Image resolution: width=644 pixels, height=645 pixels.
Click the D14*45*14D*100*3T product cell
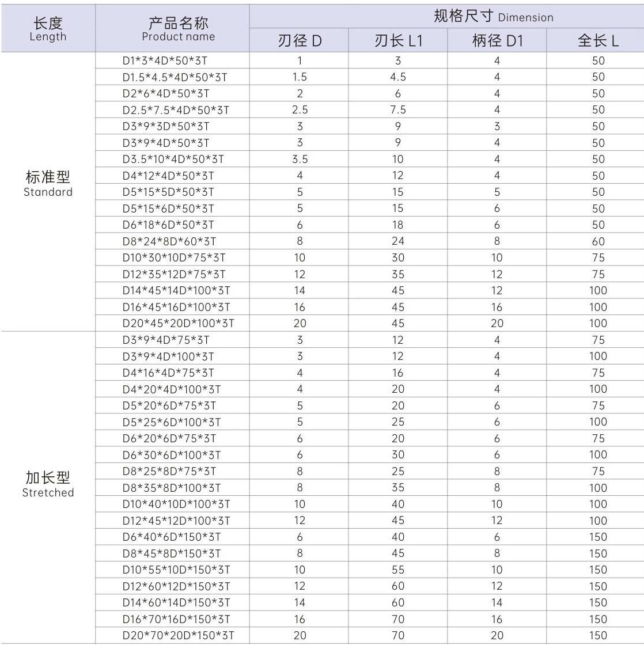[x=176, y=291]
